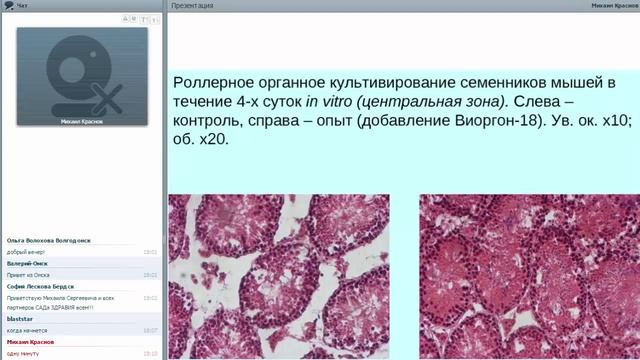640x360 pixels.
Task: Click chat user 'blaststar'
Action: click(x=20, y=319)
